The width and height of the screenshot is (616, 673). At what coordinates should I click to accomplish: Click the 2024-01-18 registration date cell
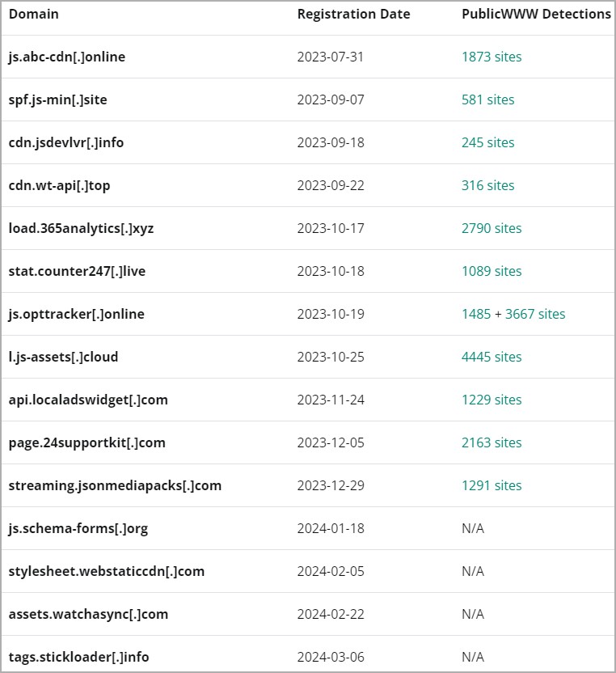[x=331, y=528]
